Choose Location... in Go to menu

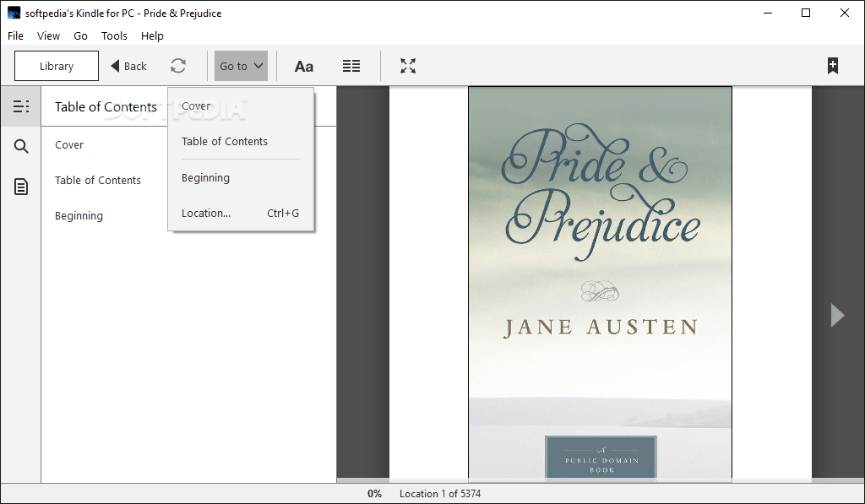pos(241,213)
